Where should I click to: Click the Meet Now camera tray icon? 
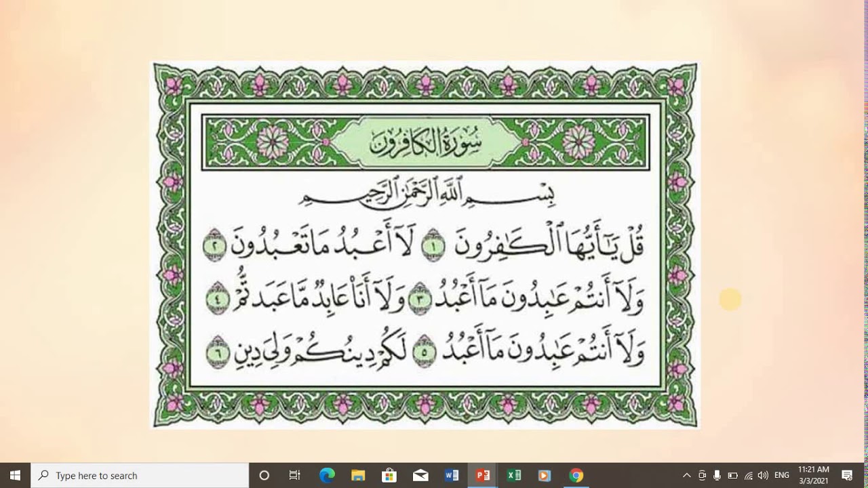coord(702,475)
